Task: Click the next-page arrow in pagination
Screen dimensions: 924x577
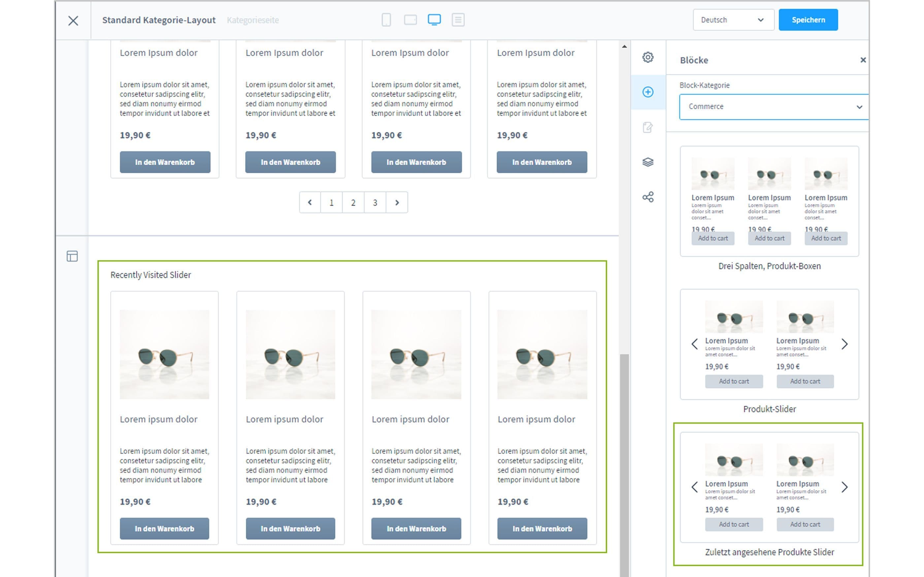Action: (397, 203)
